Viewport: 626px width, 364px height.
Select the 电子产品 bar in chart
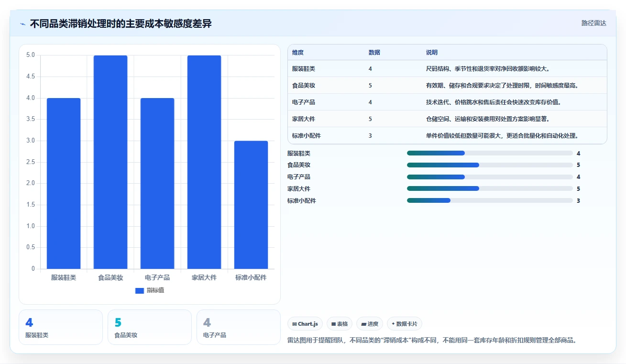[x=157, y=183]
